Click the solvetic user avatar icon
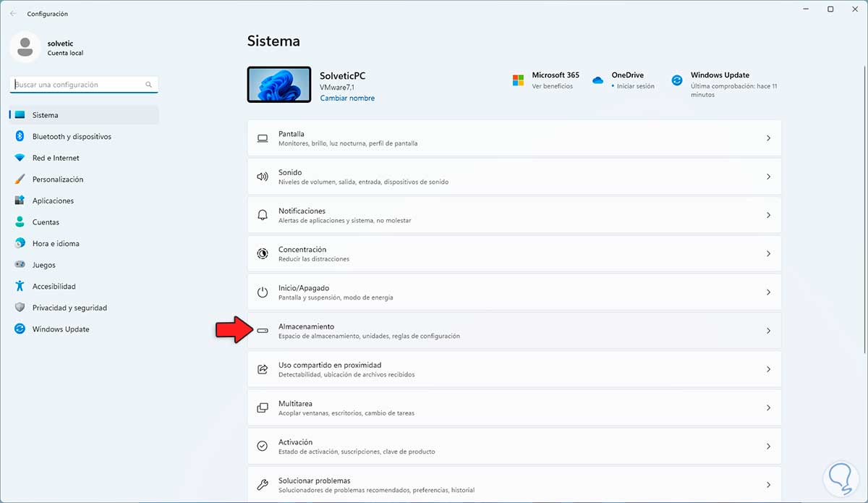The height and width of the screenshot is (503, 868). (25, 47)
